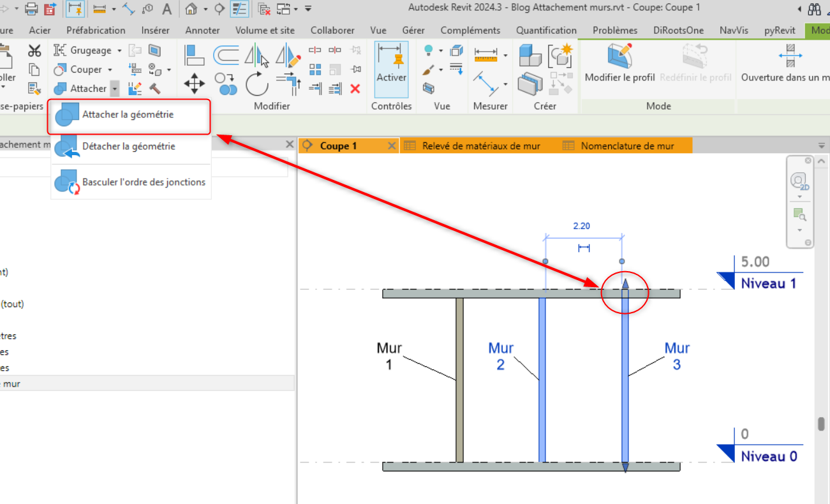
Task: Close the project browser panel
Action: click(x=289, y=145)
